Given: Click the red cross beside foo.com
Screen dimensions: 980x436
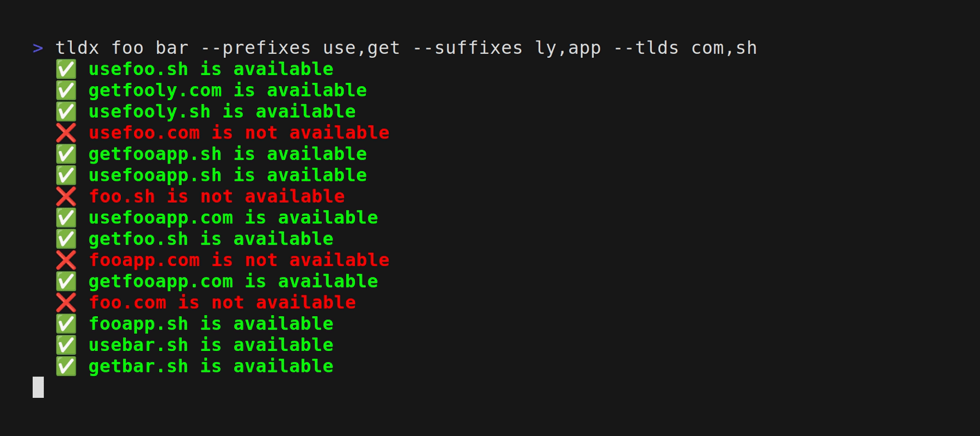Looking at the screenshot, I should point(66,303).
